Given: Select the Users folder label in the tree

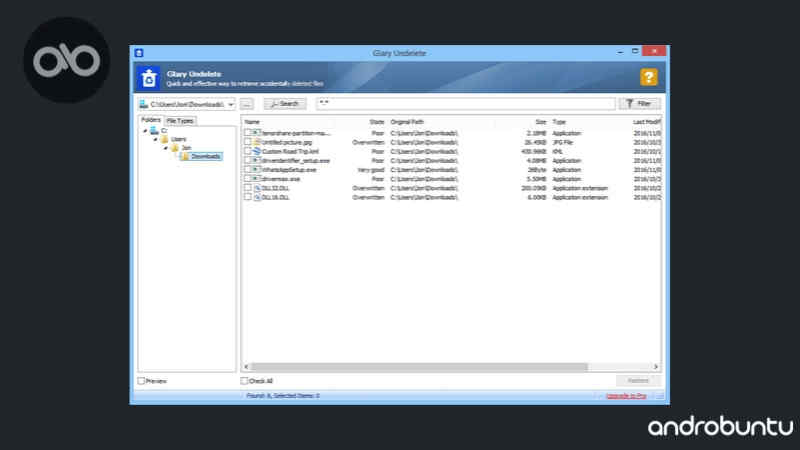Looking at the screenshot, I should coord(179,139).
